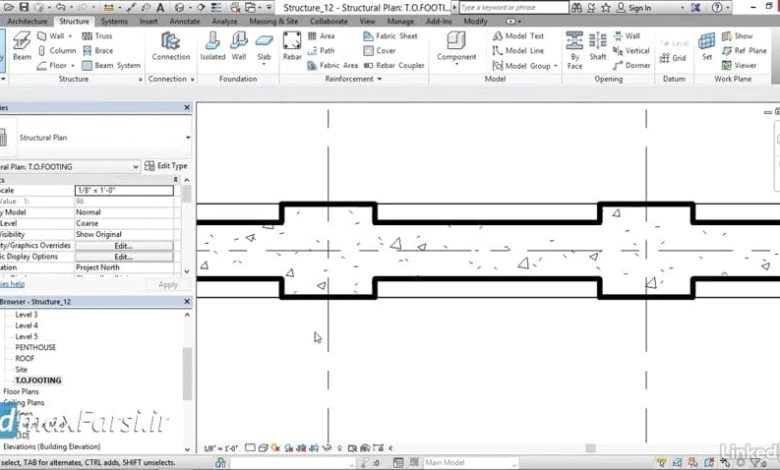780x470 pixels.
Task: Select Floor Plans browser node
Action: coord(21,391)
